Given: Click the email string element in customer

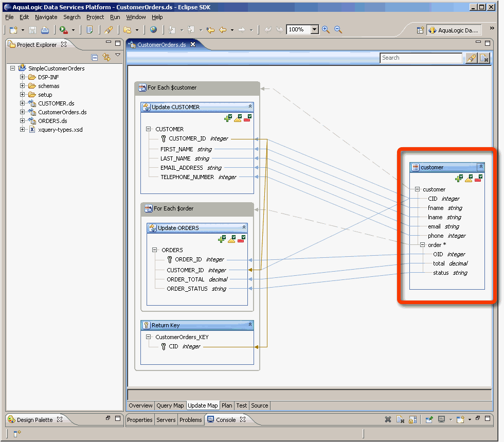Looking at the screenshot, I should [x=443, y=226].
